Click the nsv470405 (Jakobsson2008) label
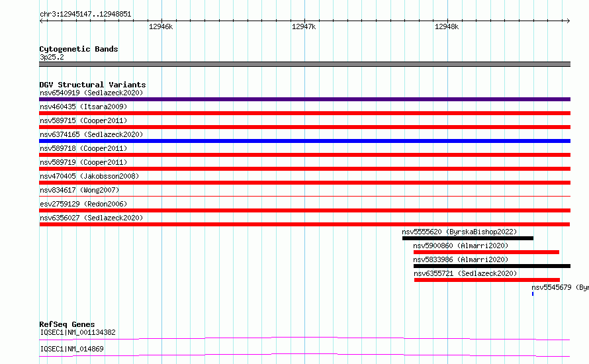 [x=89, y=176]
